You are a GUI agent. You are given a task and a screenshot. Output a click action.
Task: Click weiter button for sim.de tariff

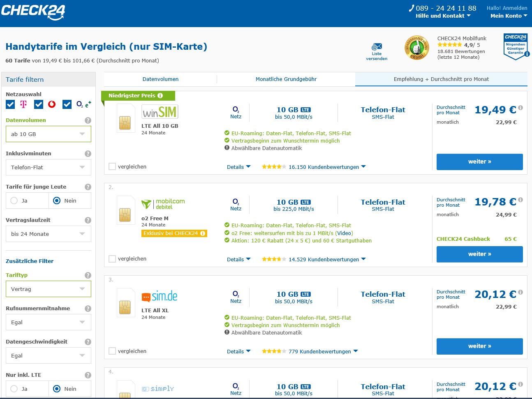click(x=480, y=346)
